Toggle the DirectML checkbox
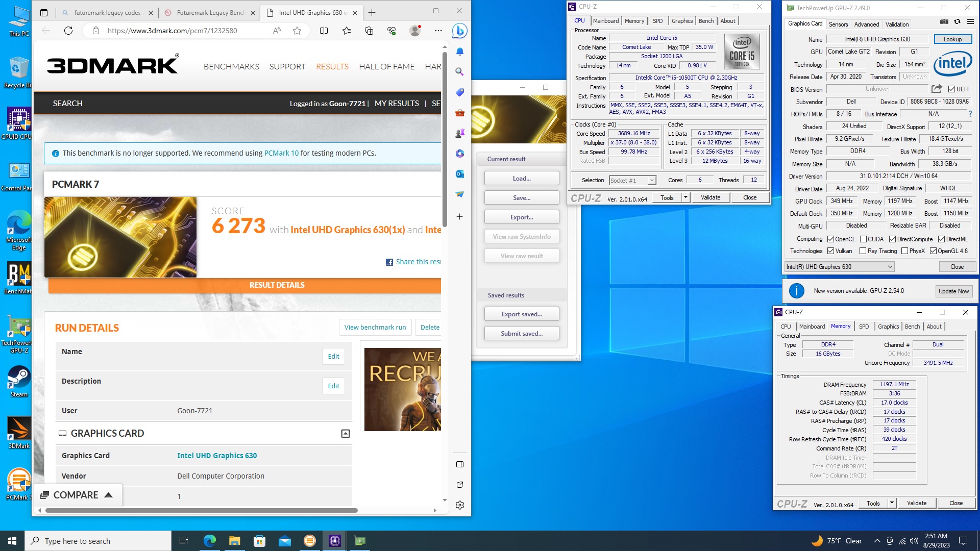Screen dimensions: 980x551 tap(941, 239)
